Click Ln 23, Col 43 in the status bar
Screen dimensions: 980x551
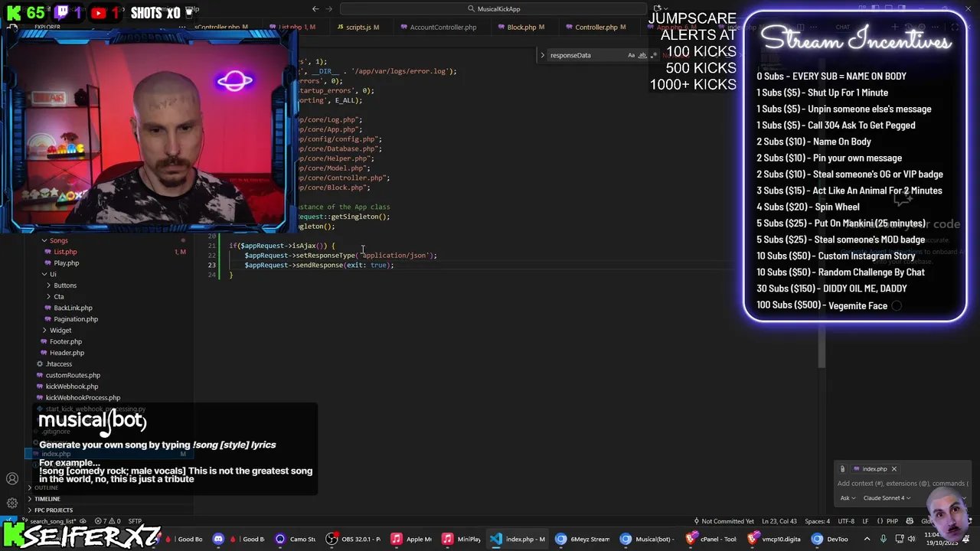(779, 521)
